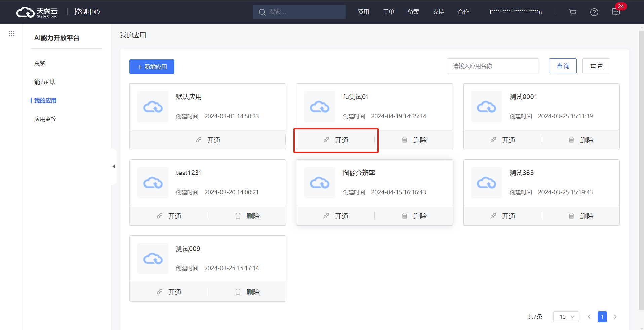Delete the 图像分辨率 application

click(414, 216)
